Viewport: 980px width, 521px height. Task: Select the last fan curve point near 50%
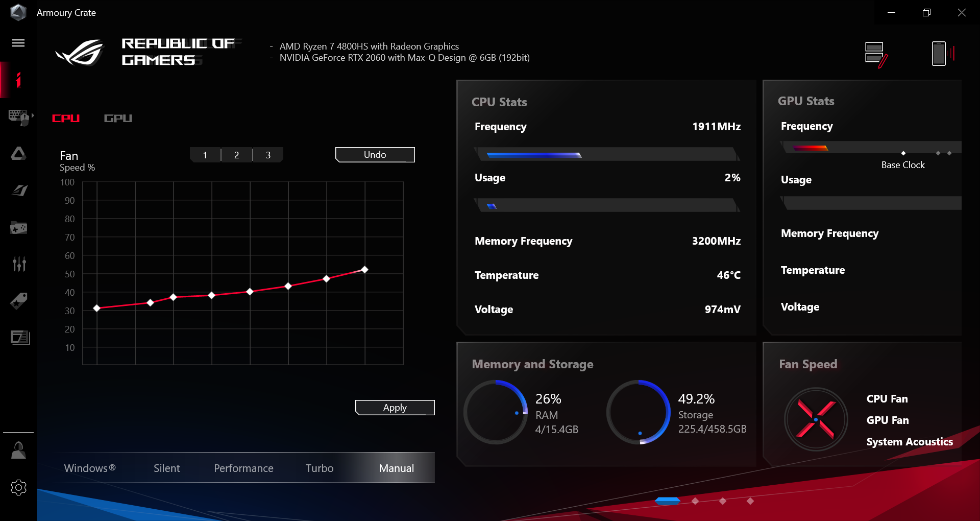point(364,270)
